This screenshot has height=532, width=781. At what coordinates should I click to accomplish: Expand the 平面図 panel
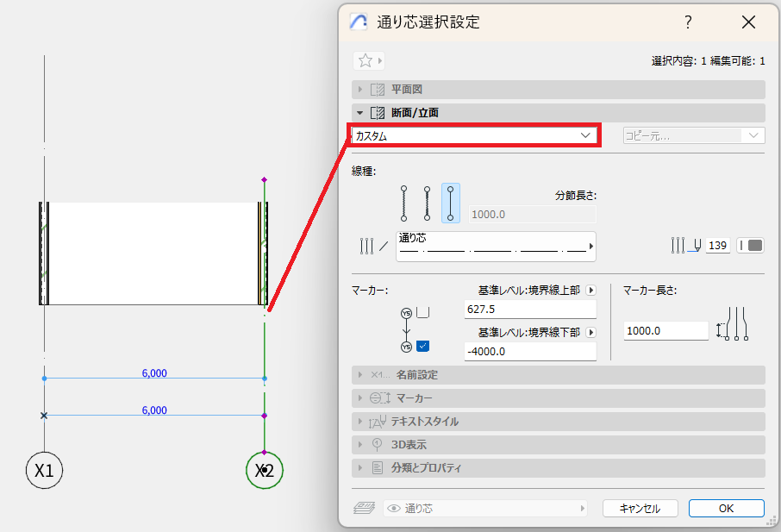pyautogui.click(x=559, y=90)
